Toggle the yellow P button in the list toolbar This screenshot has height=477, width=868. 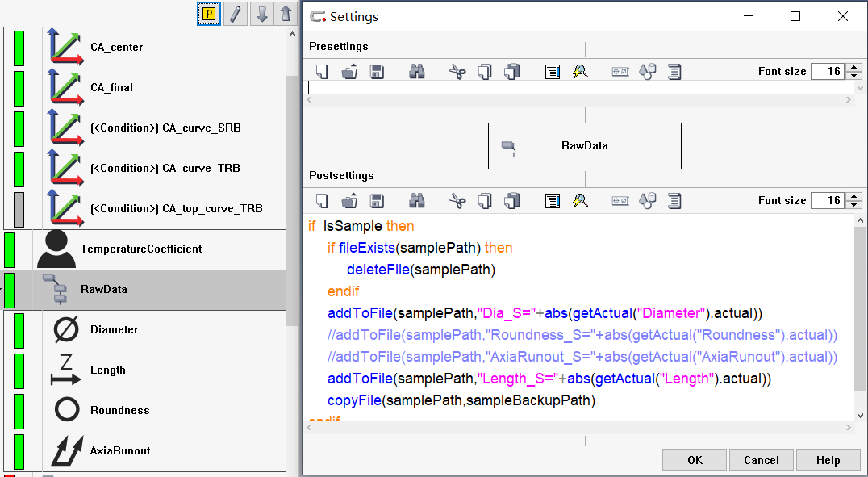[209, 14]
